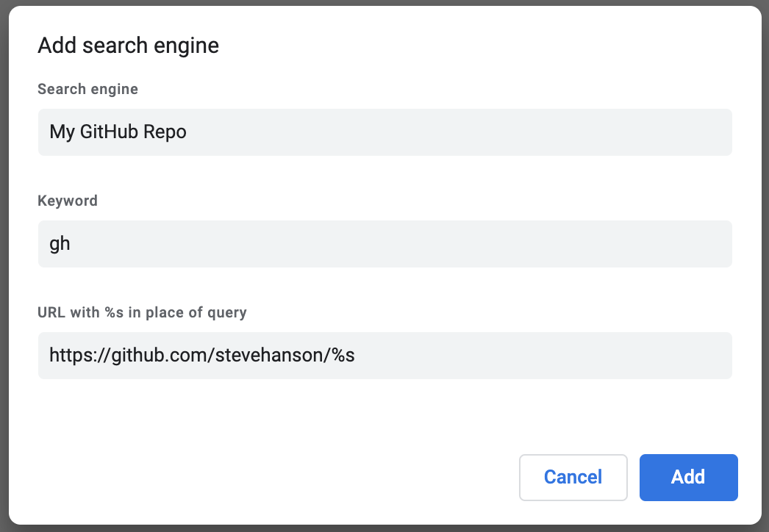This screenshot has height=532, width=769.
Task: Select the URL field with github.com address
Action: coord(385,356)
